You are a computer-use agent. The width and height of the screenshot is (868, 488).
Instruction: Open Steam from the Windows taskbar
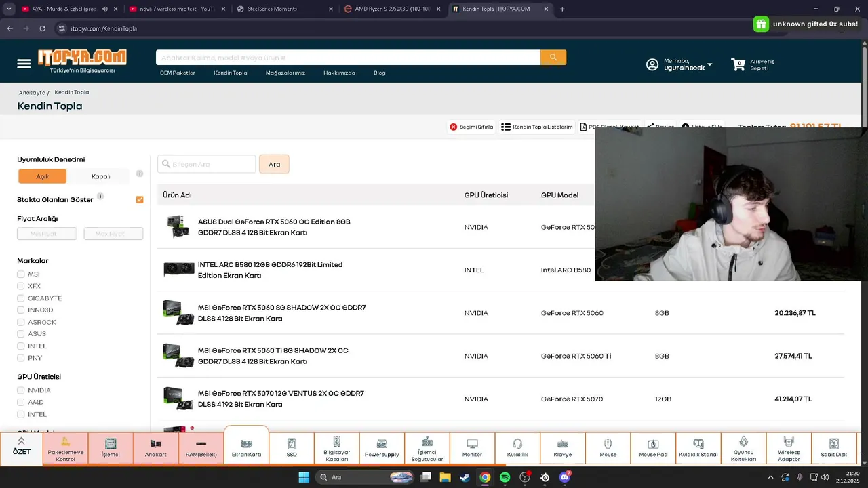click(465, 477)
